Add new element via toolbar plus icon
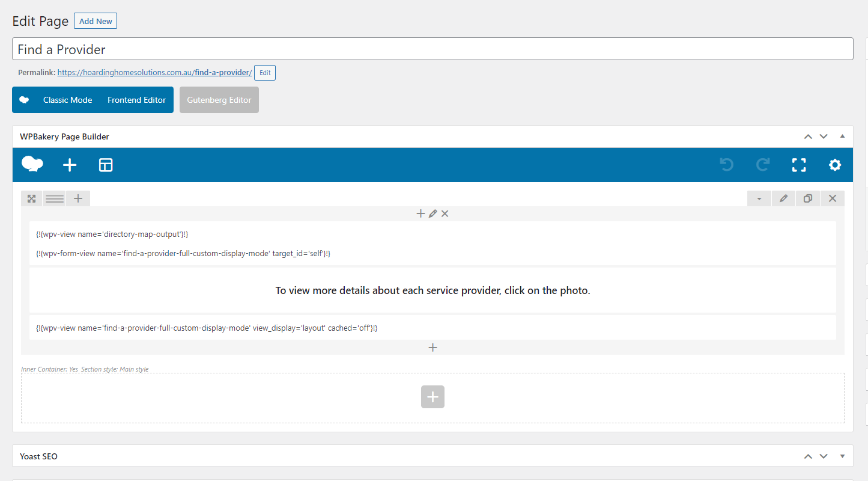Viewport: 868px width, 481px height. (x=70, y=165)
